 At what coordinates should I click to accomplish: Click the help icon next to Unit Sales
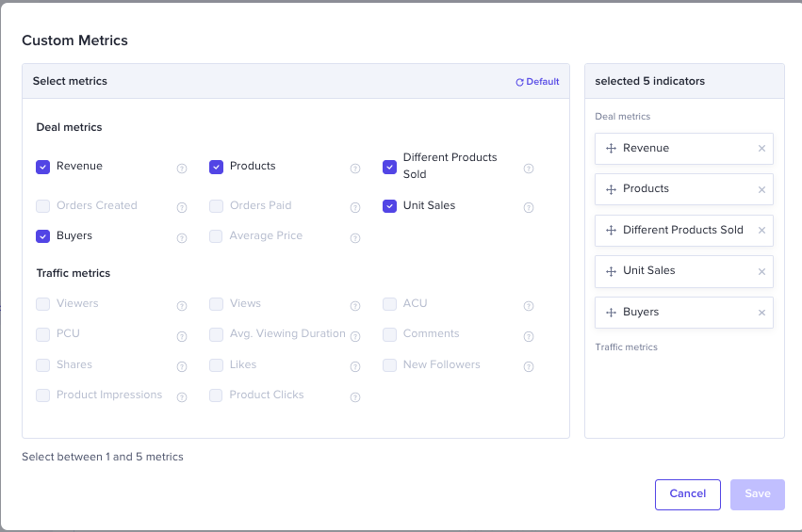tap(529, 208)
